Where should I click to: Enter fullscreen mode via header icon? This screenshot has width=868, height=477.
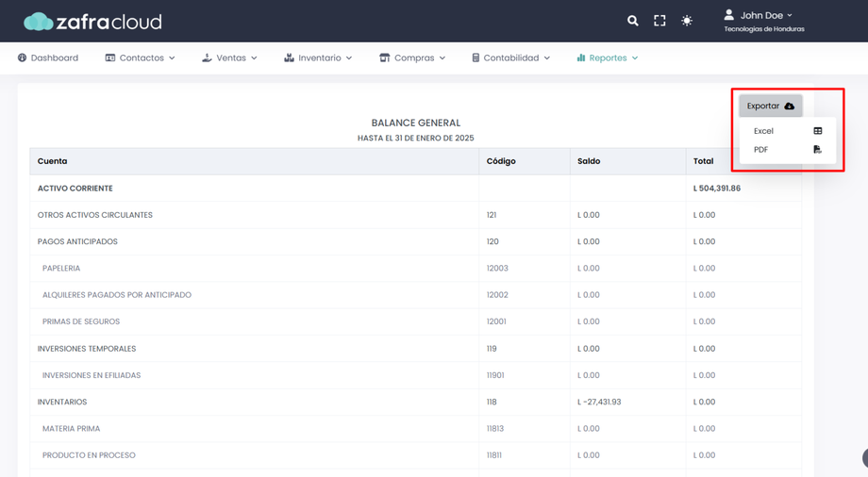point(659,21)
